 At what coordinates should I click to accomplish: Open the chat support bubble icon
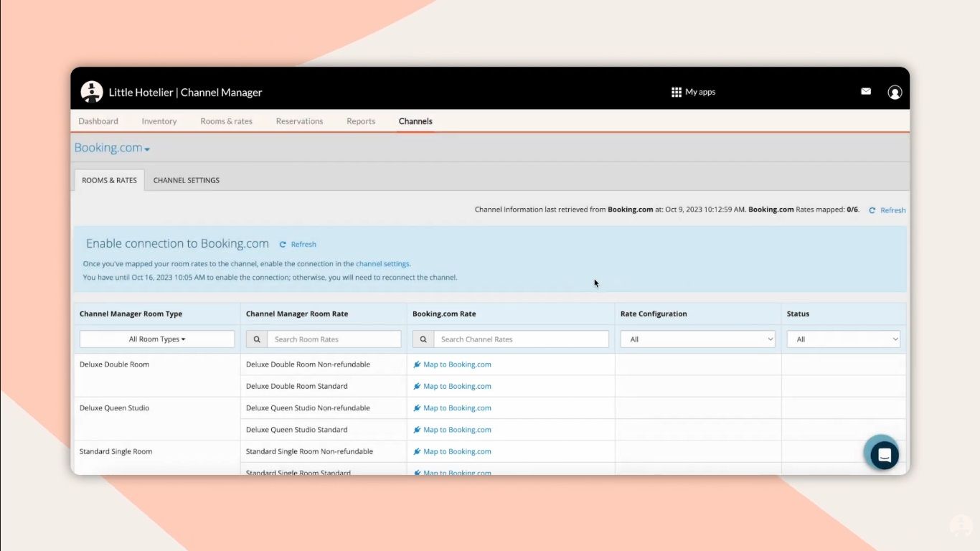(884, 455)
